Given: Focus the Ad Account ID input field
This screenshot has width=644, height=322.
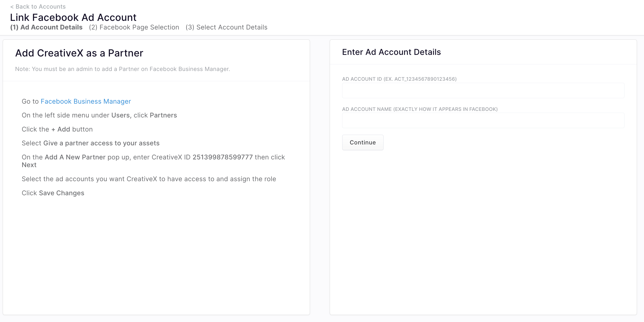Looking at the screenshot, I should point(483,90).
